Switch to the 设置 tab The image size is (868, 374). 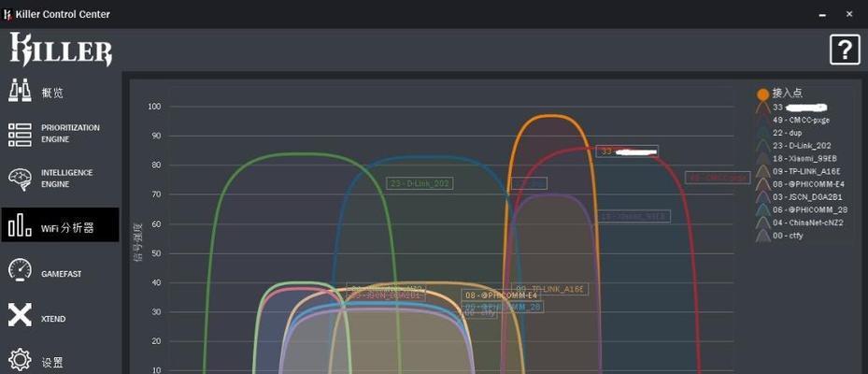[x=52, y=363]
